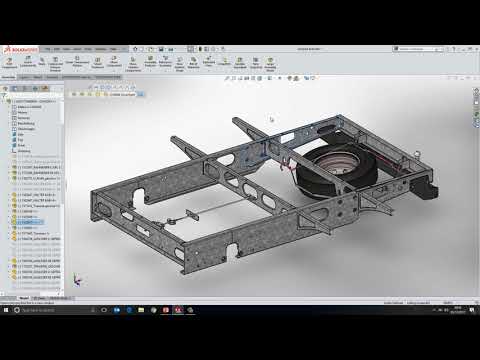Open the Smart Fasteners tool
This screenshot has width=480, height=360.
point(98,63)
